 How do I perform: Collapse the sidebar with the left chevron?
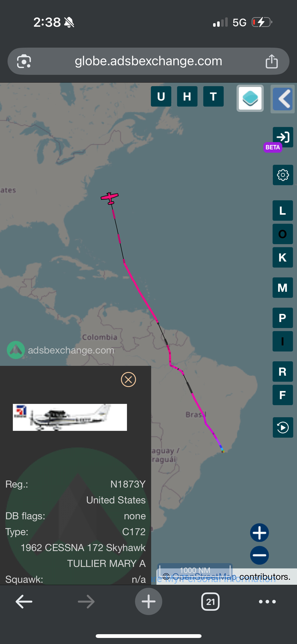point(283,99)
